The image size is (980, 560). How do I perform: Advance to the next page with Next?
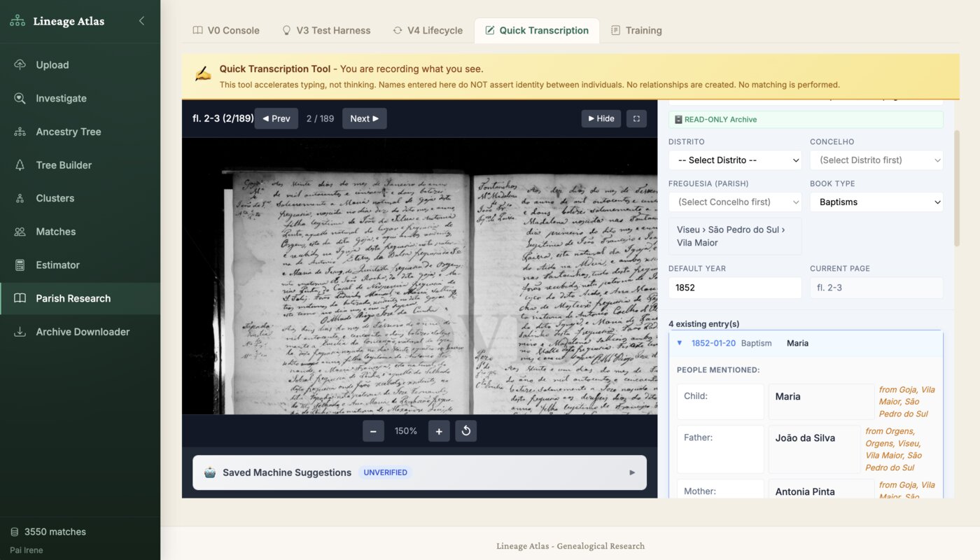[x=364, y=118]
